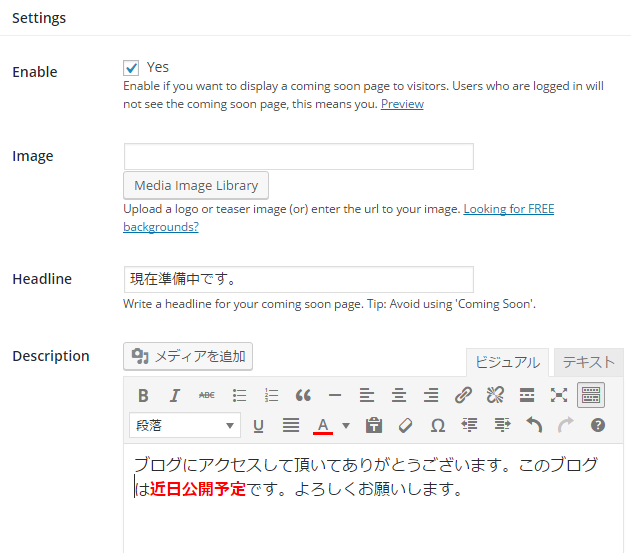Uncheck the Enable Yes checkbox
This screenshot has height=553, width=631.
click(131, 68)
